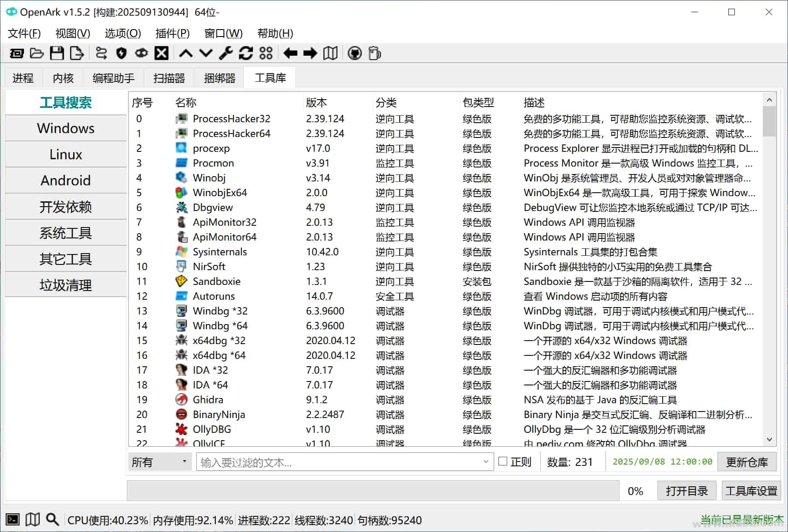Viewport: 788px width, 532px height.
Task: Expand the filter text combo box arrow
Action: pyautogui.click(x=486, y=462)
